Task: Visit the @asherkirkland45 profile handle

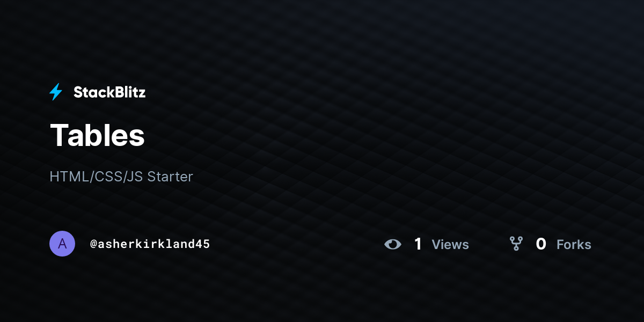Action: (150, 244)
